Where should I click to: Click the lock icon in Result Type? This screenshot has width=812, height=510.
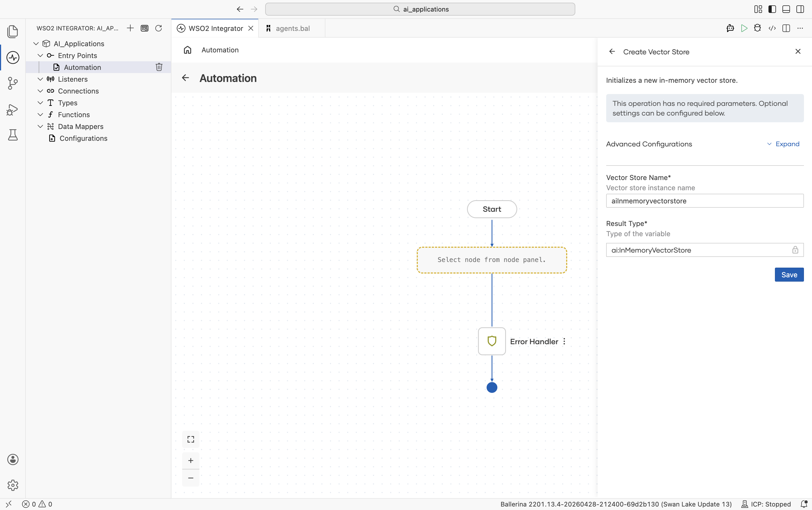point(795,250)
